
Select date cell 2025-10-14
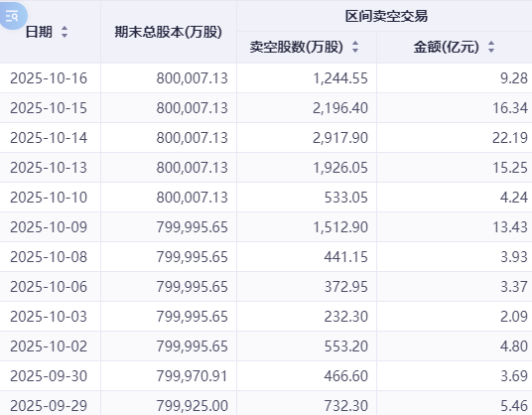coord(49,138)
